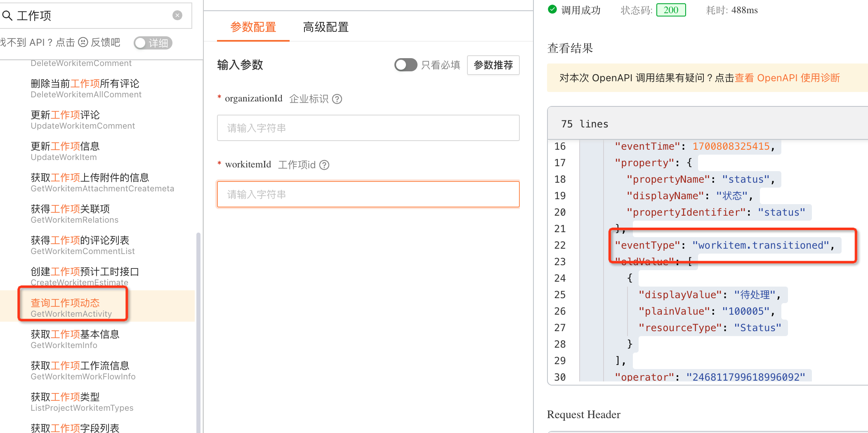This screenshot has height=433, width=868.
Task: Click line number 24 in gutter
Action: pos(560,278)
